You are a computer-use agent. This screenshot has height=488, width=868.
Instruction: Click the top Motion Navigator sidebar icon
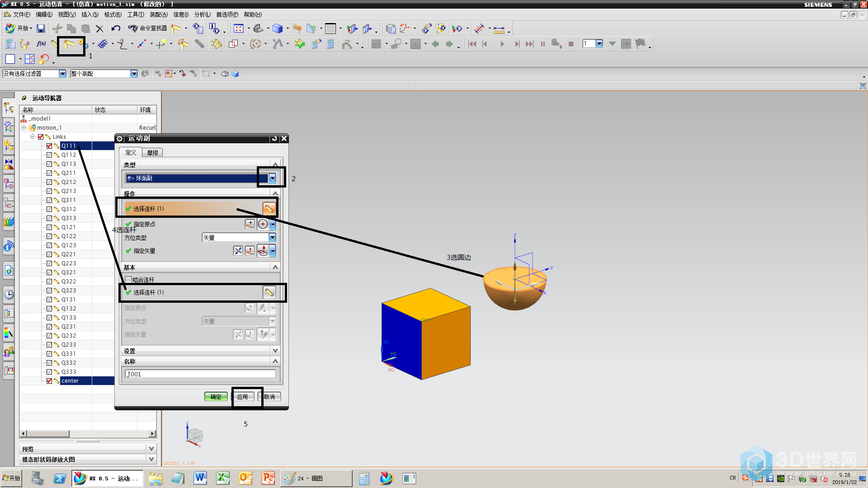coord(9,108)
